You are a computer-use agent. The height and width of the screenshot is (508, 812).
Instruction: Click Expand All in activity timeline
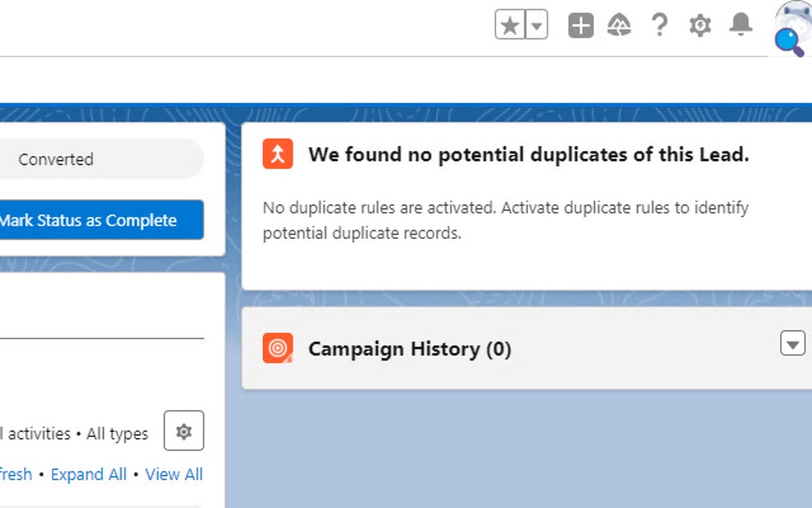(x=88, y=475)
